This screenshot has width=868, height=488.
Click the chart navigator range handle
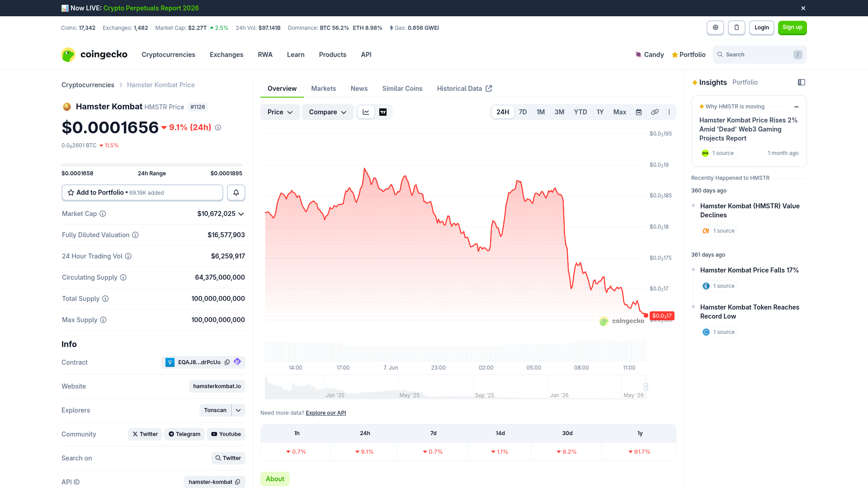point(646,387)
